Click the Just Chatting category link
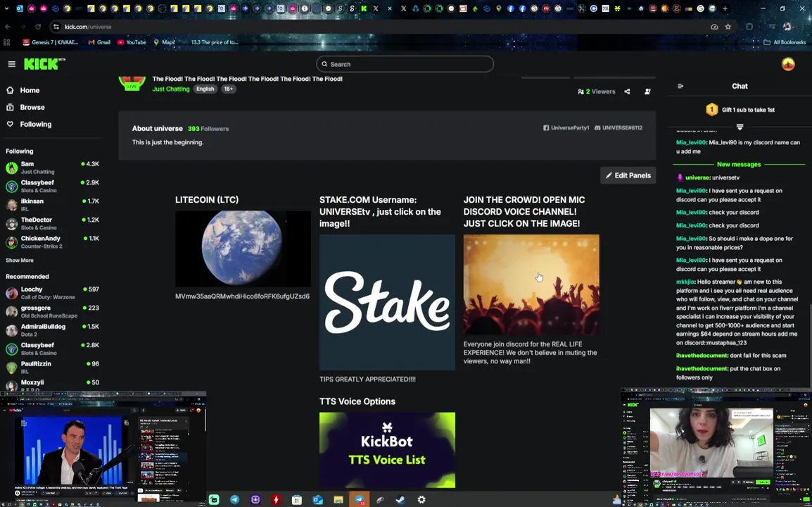 (171, 89)
